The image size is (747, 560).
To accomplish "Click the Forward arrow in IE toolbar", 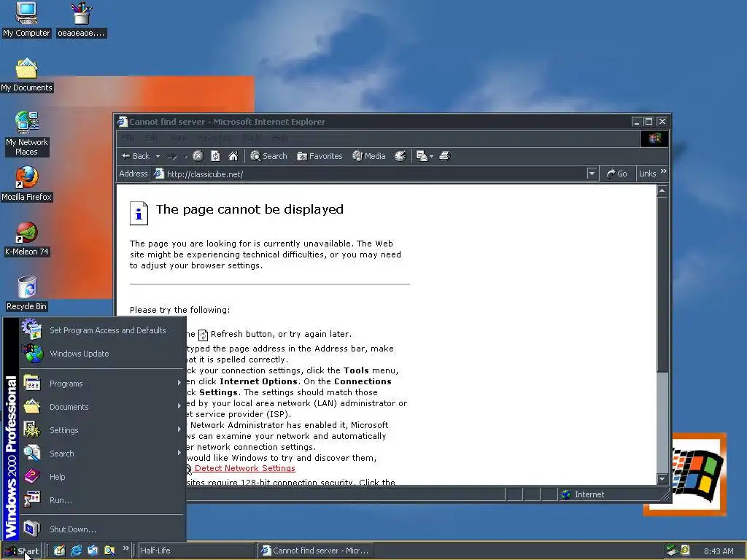I will (x=172, y=156).
